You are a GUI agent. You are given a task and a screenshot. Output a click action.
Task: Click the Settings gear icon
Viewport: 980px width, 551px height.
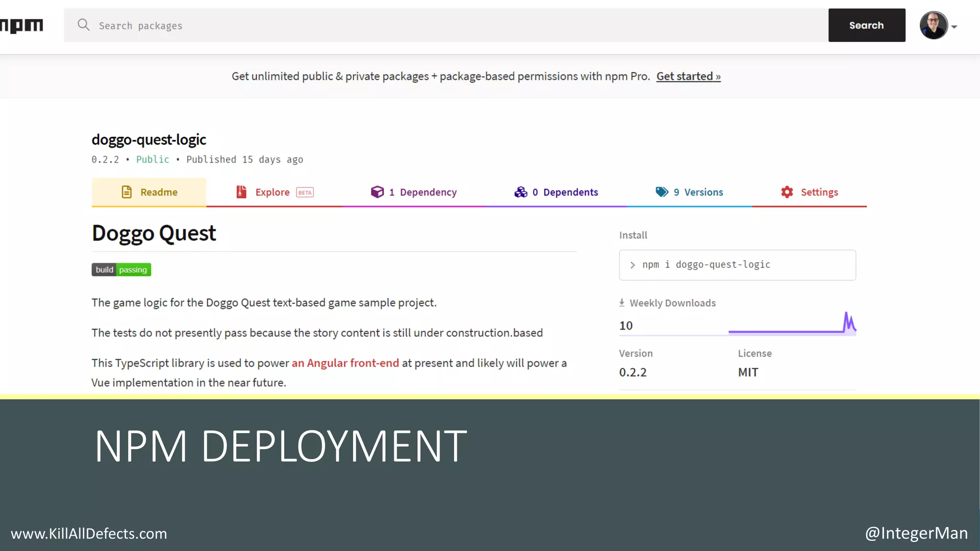[x=787, y=192]
